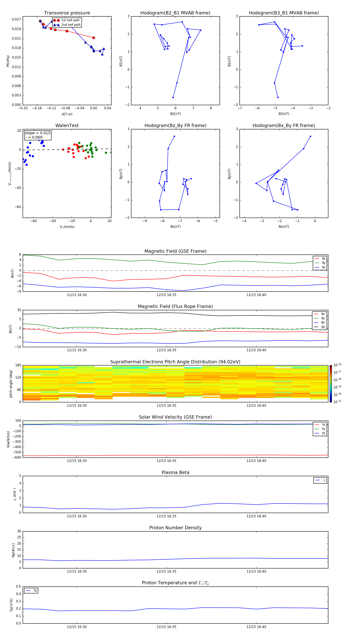Image resolution: width=351 pixels, height=644 pixels.
Task: Click the 'B3(nT)' x-axis label
Action: pyautogui.click(x=284, y=114)
